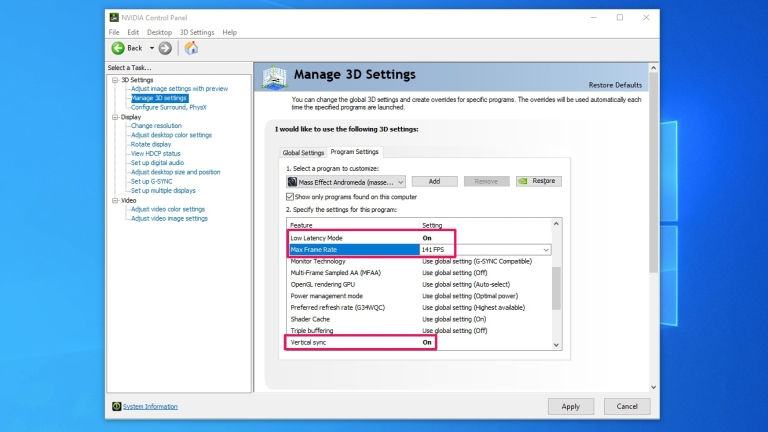Screen dimensions: 768x432
Task: Select Adjust video image settings
Action: (x=169, y=218)
